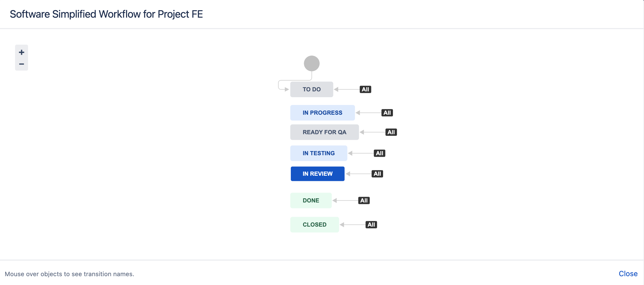644x285 pixels.
Task: Click the All badge beside TO DO
Action: pos(365,89)
